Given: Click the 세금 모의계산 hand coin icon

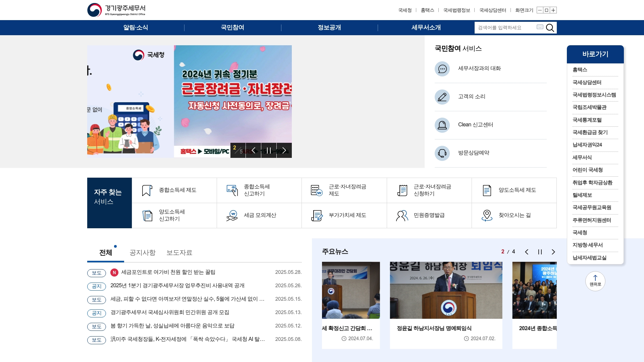Looking at the screenshot, I should [232, 216].
